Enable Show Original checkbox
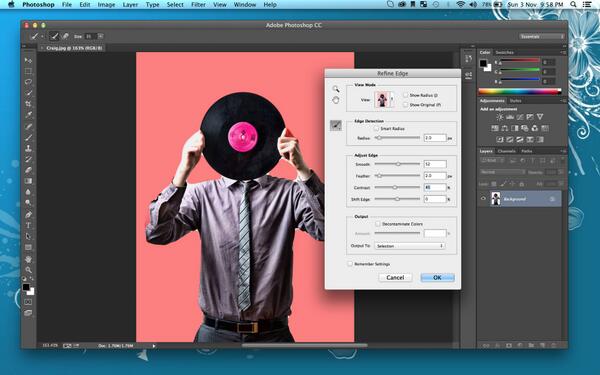 [405, 104]
